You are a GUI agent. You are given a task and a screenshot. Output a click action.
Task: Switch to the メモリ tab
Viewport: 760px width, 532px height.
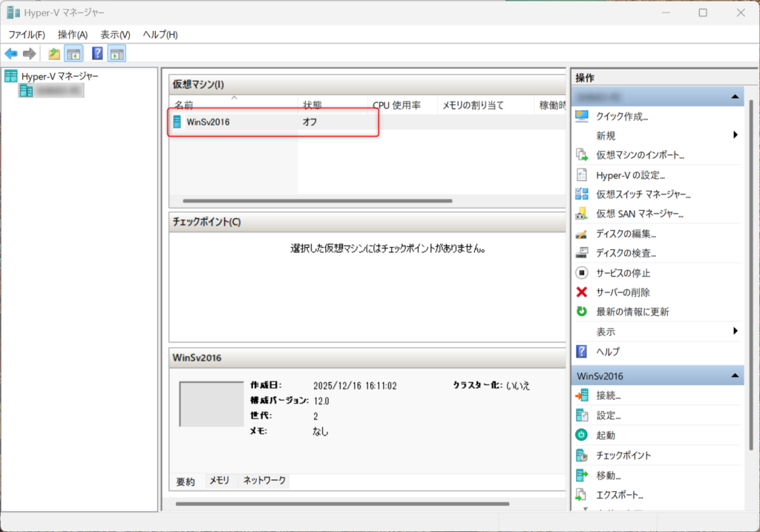coord(219,481)
